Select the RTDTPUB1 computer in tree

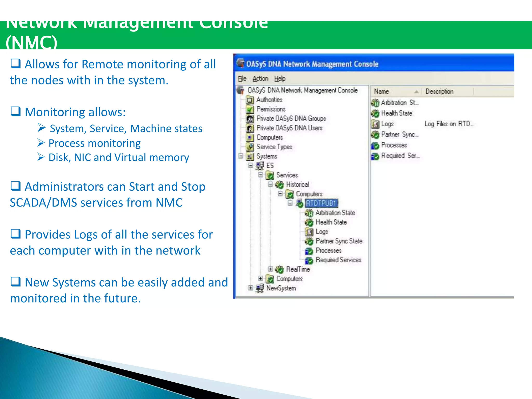pyautogui.click(x=321, y=203)
